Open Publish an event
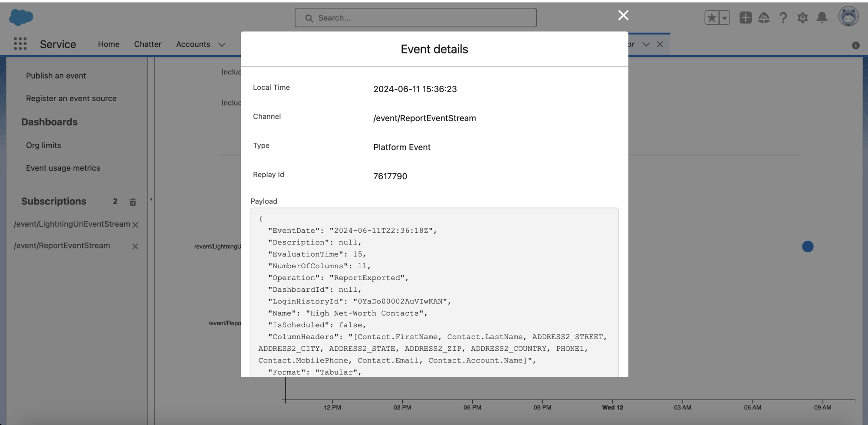 56,75
